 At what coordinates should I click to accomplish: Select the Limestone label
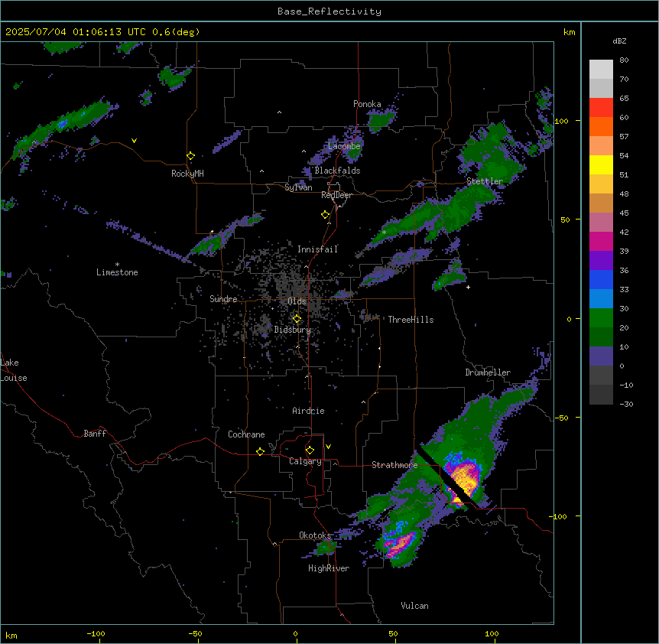click(117, 272)
